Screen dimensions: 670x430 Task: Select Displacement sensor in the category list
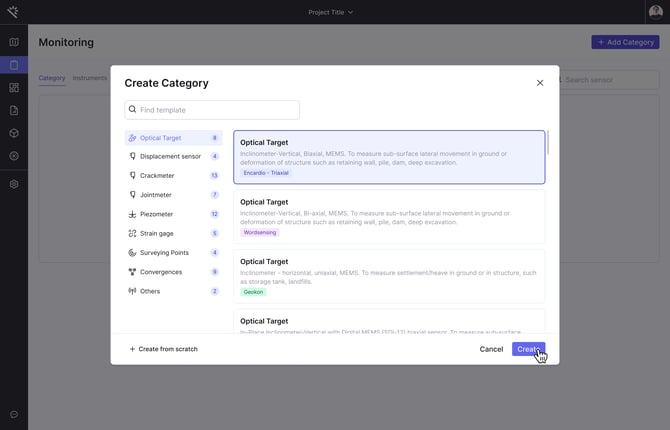pos(173,156)
